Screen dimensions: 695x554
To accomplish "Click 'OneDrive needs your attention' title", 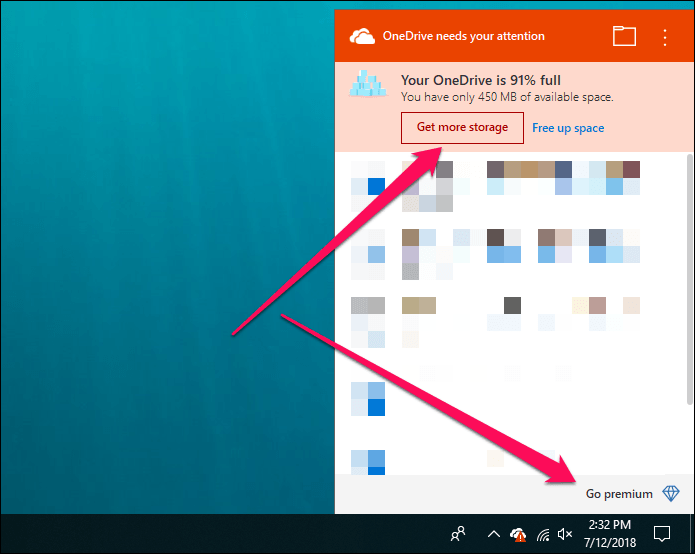I will point(464,36).
